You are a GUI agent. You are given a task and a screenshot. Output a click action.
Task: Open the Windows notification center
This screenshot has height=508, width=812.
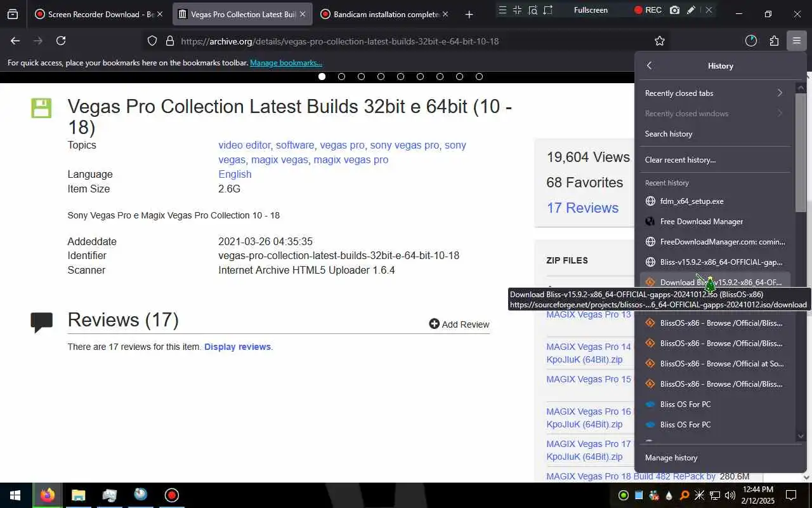click(791, 495)
